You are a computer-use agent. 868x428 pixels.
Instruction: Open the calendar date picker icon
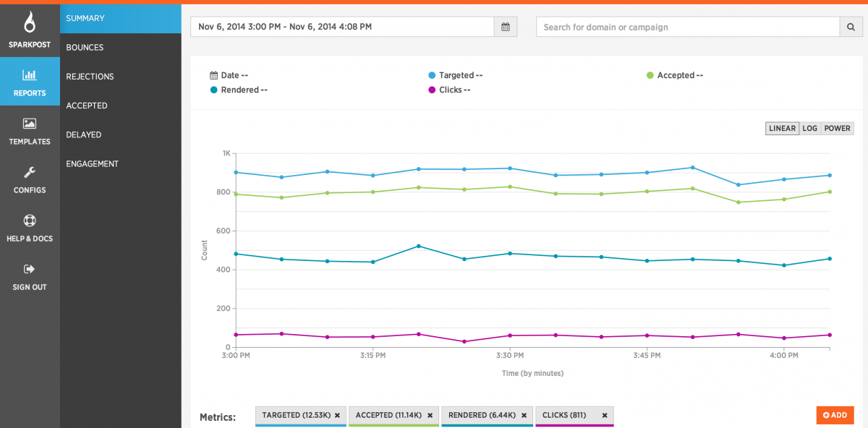click(506, 27)
